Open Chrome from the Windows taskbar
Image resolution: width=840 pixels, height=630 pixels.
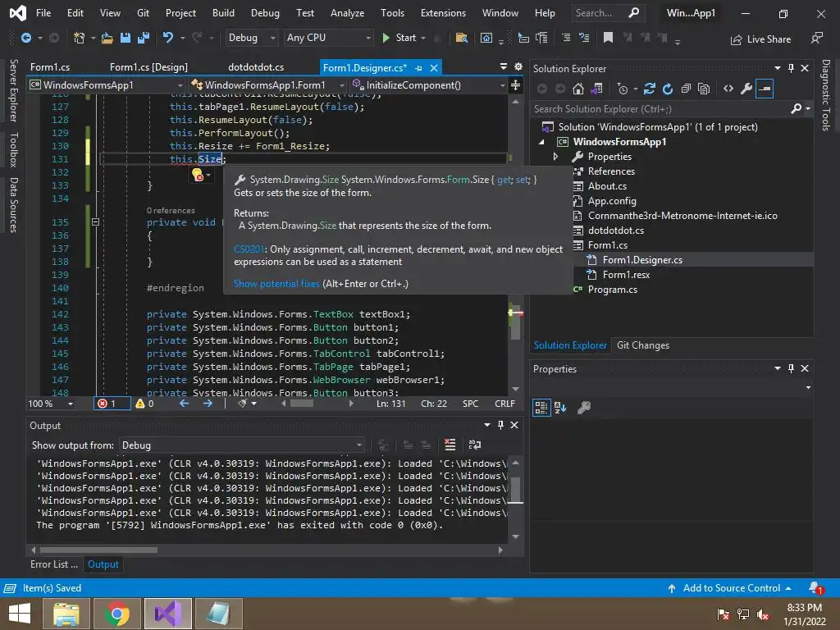[117, 614]
